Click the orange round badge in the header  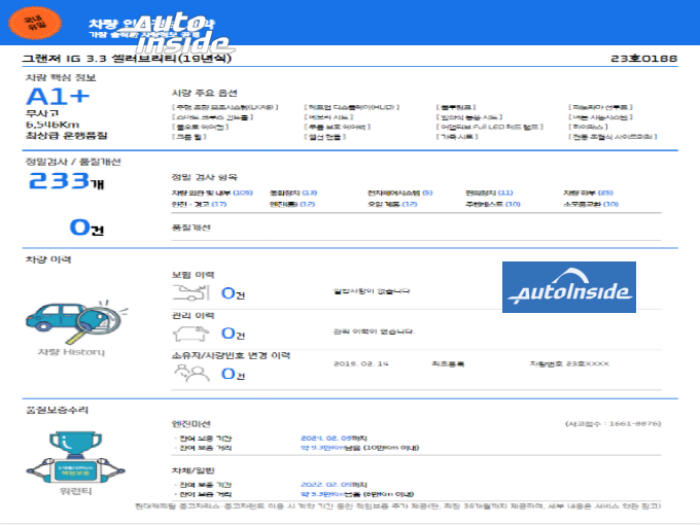[35, 23]
